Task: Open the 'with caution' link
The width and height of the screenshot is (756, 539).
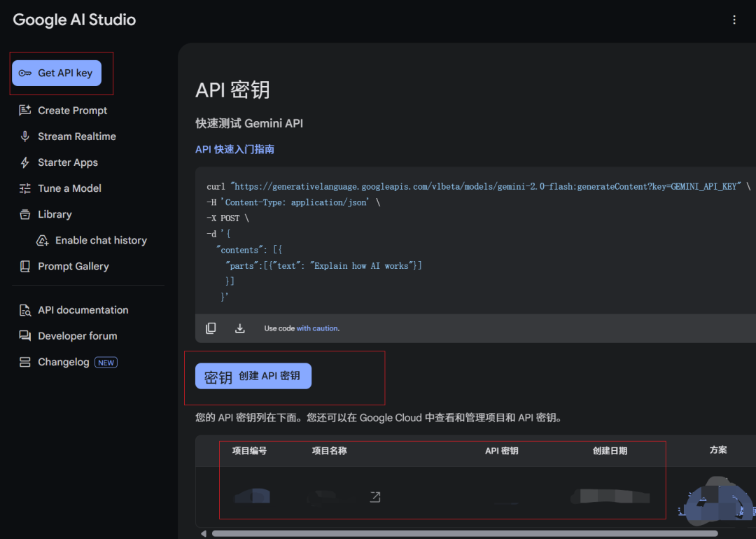Action: coord(318,328)
